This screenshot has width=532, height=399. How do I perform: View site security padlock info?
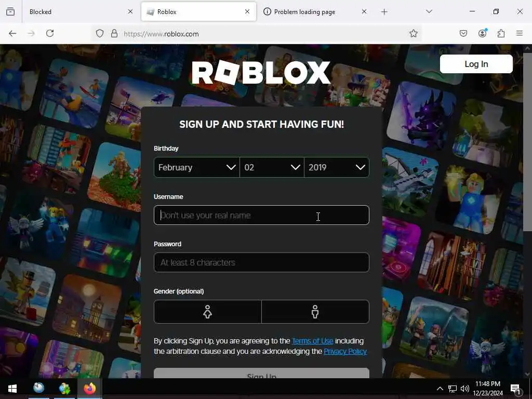(114, 33)
